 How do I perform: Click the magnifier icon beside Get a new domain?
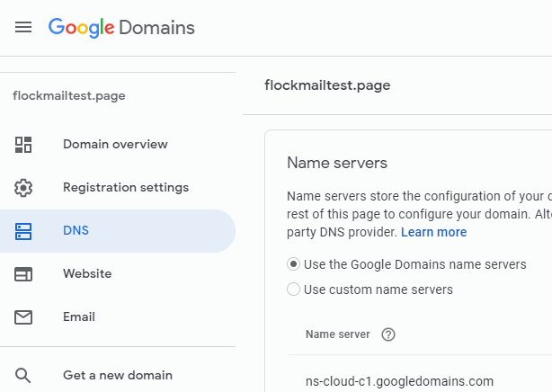pos(22,376)
